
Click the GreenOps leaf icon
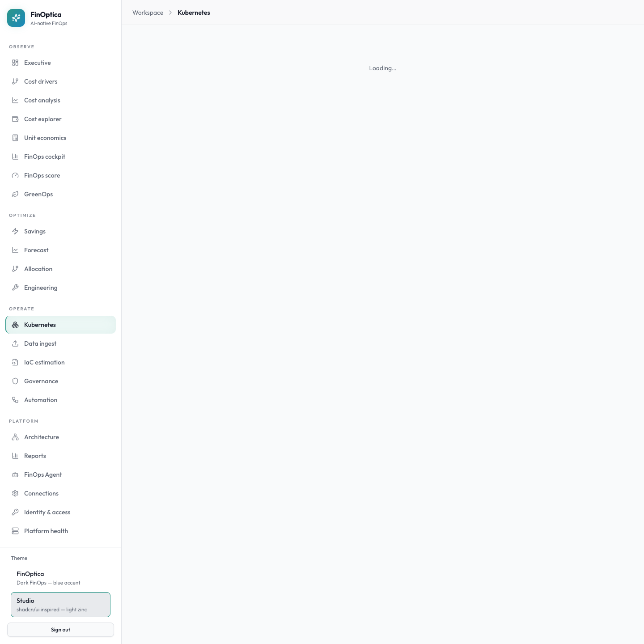click(x=15, y=194)
